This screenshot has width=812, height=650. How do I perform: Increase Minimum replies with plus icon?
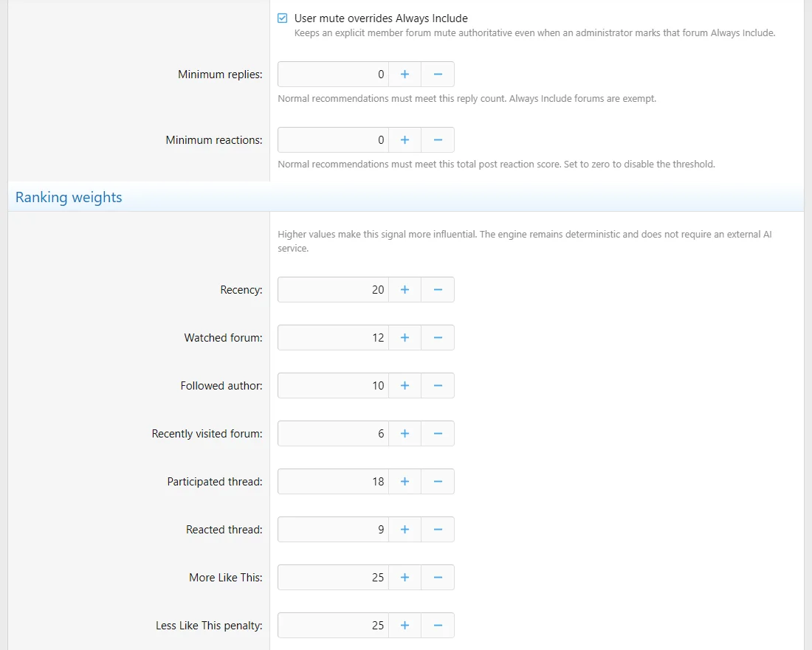tap(405, 74)
